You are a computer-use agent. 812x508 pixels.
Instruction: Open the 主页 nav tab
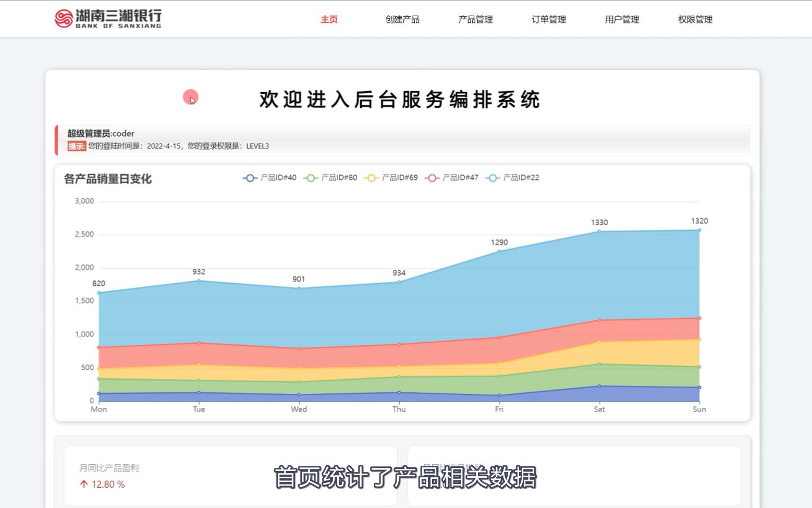coord(329,19)
